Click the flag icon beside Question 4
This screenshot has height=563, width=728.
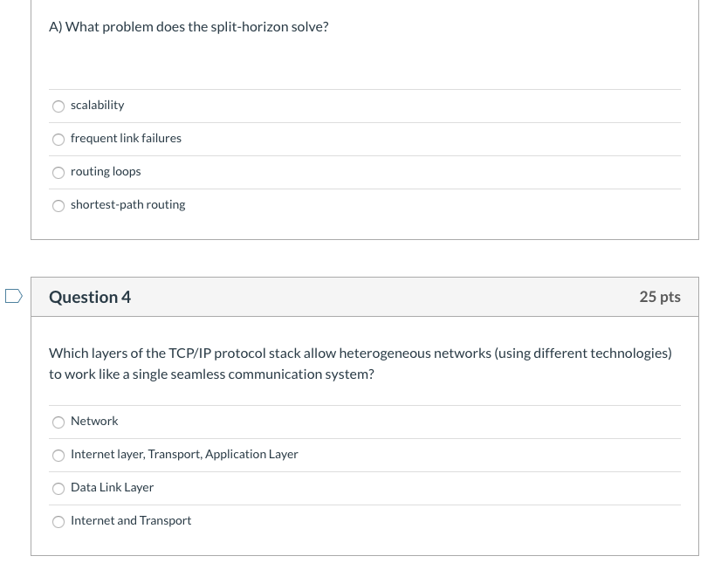(x=13, y=296)
